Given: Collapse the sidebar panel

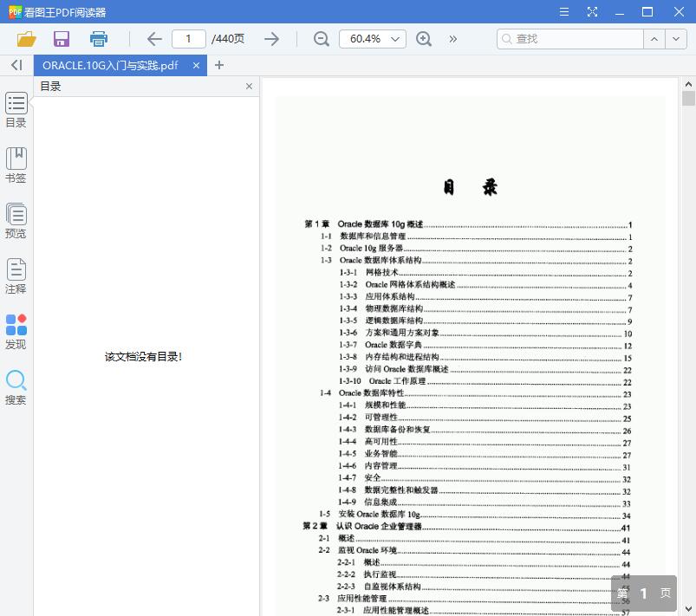Looking at the screenshot, I should (x=16, y=65).
